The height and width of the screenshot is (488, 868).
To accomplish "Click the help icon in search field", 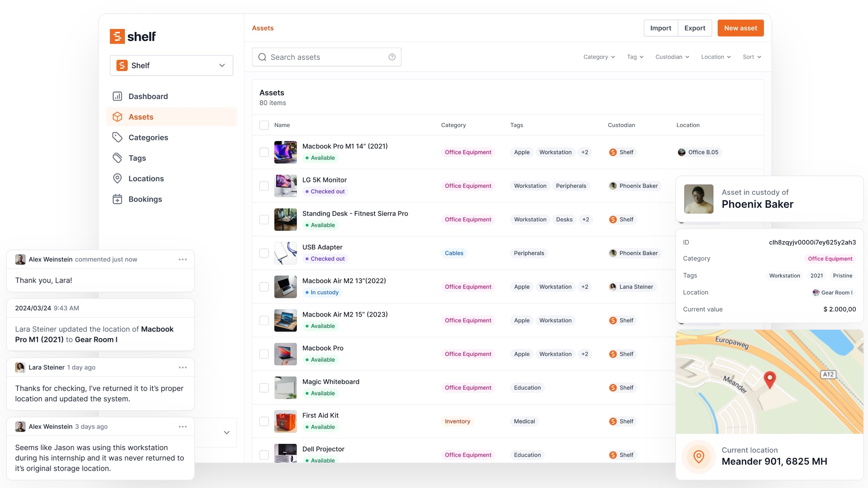I will point(392,57).
